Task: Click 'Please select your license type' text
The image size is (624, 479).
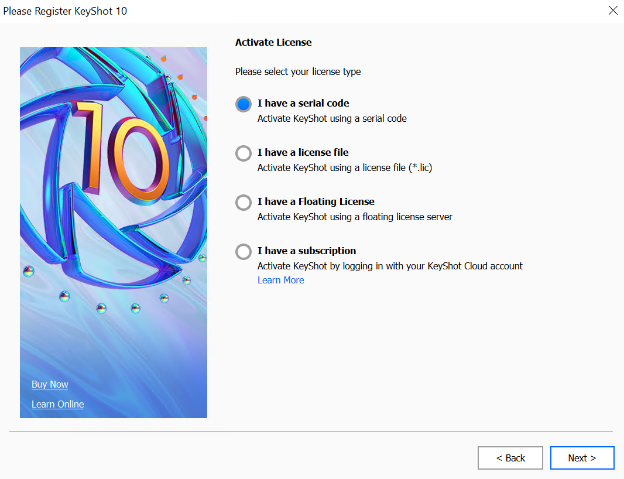Action: tap(298, 72)
